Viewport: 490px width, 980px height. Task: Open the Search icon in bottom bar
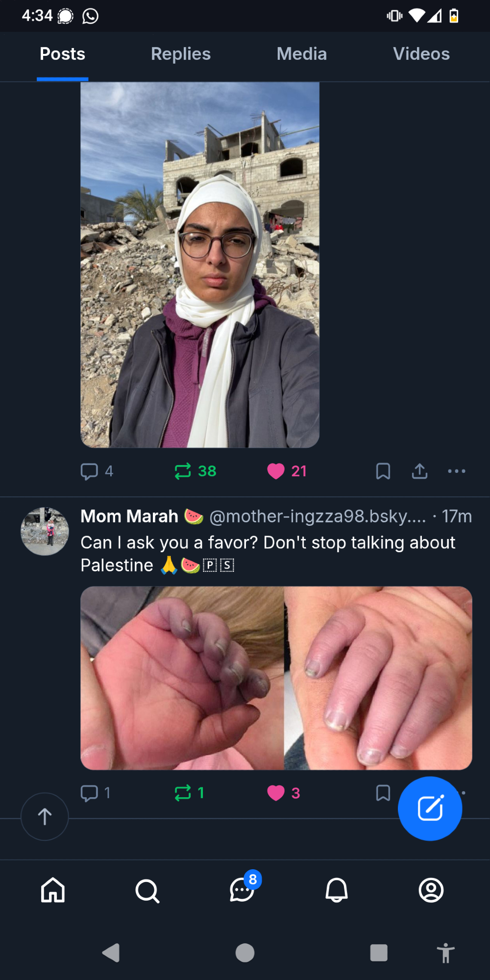[x=147, y=890]
